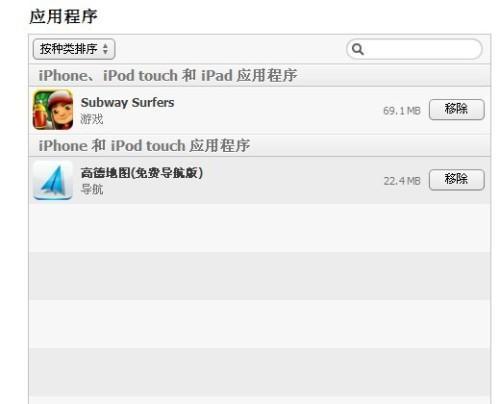Remove 高德地图 using its 移除 button
The width and height of the screenshot is (500, 404).
click(x=456, y=180)
